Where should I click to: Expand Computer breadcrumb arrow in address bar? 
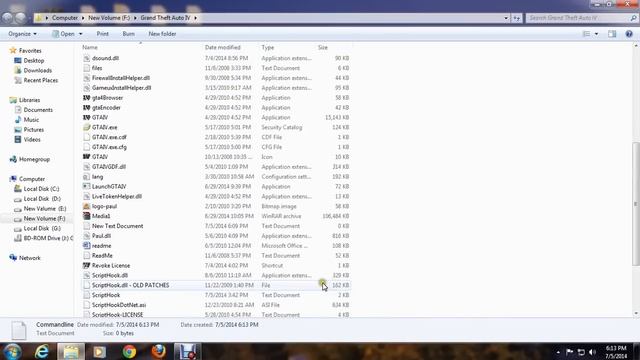click(x=83, y=18)
